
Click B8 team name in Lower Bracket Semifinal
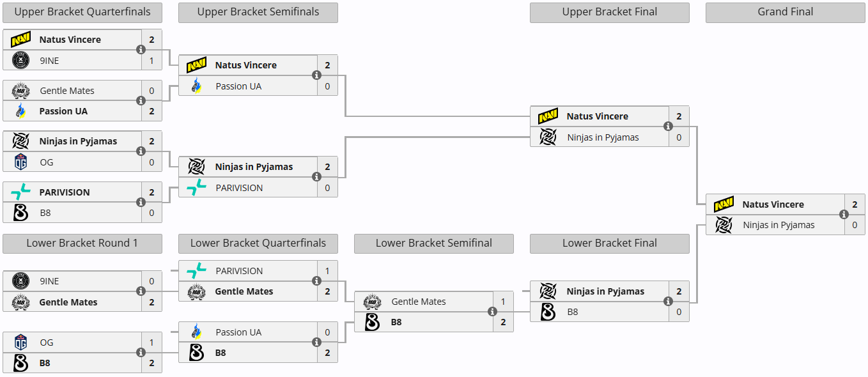396,322
